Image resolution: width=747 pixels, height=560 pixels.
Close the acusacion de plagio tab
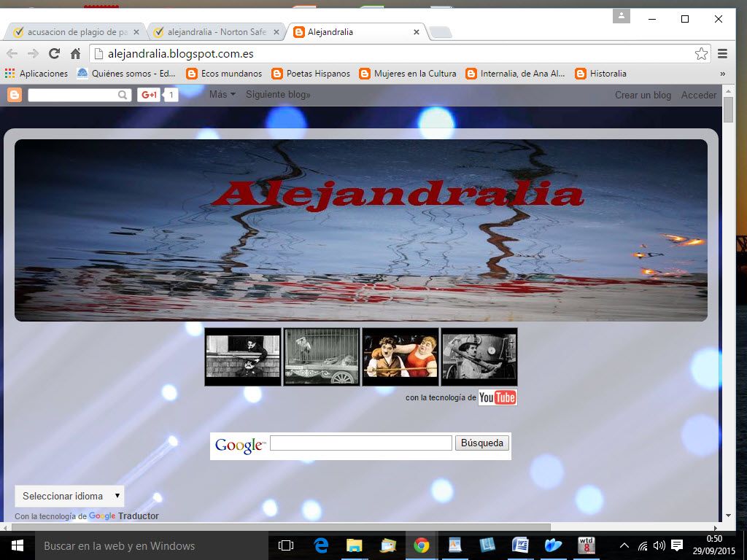(136, 32)
